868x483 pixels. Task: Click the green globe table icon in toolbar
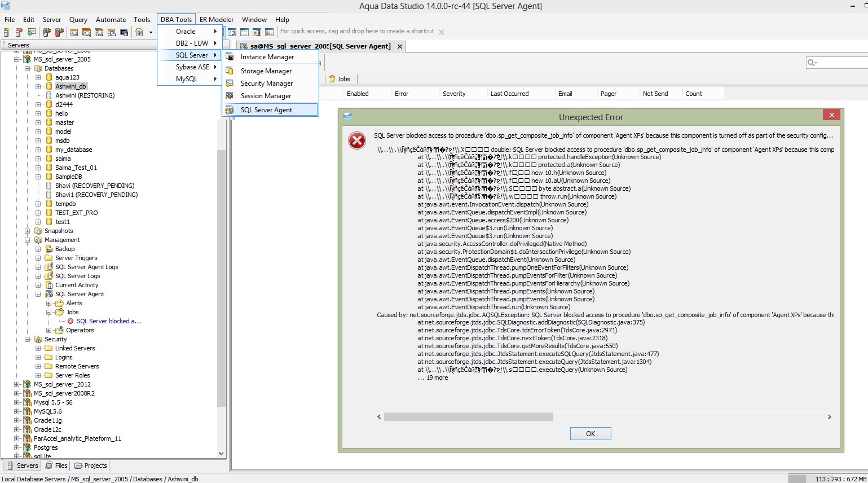tap(32, 32)
